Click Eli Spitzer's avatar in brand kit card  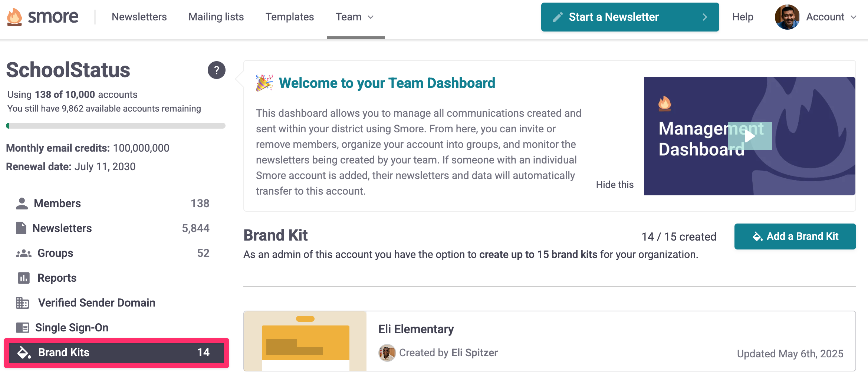(387, 353)
